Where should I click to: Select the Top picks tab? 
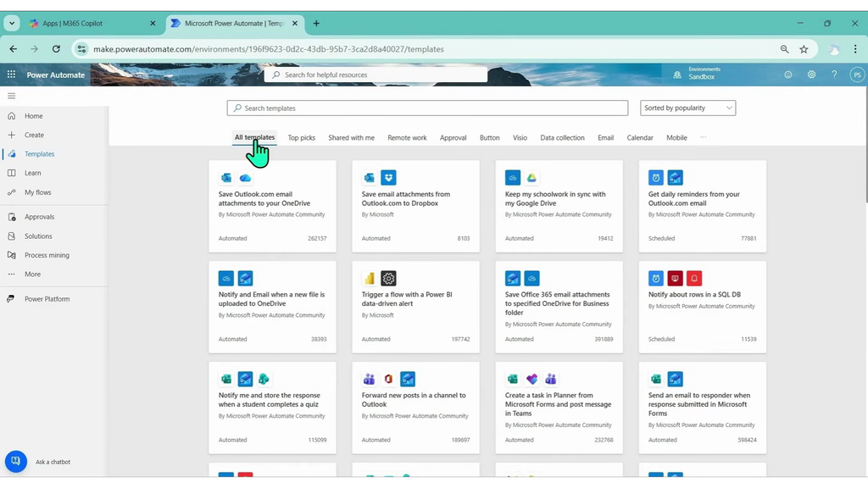(301, 138)
